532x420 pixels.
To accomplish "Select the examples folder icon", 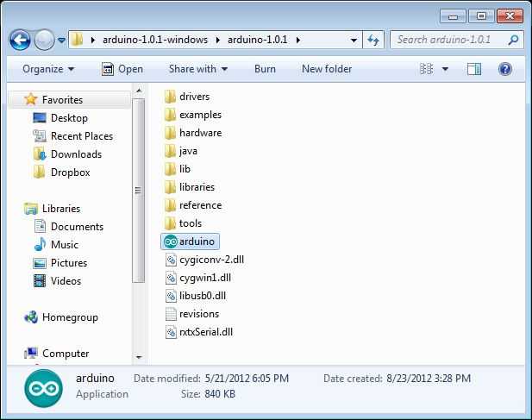I will [x=170, y=115].
